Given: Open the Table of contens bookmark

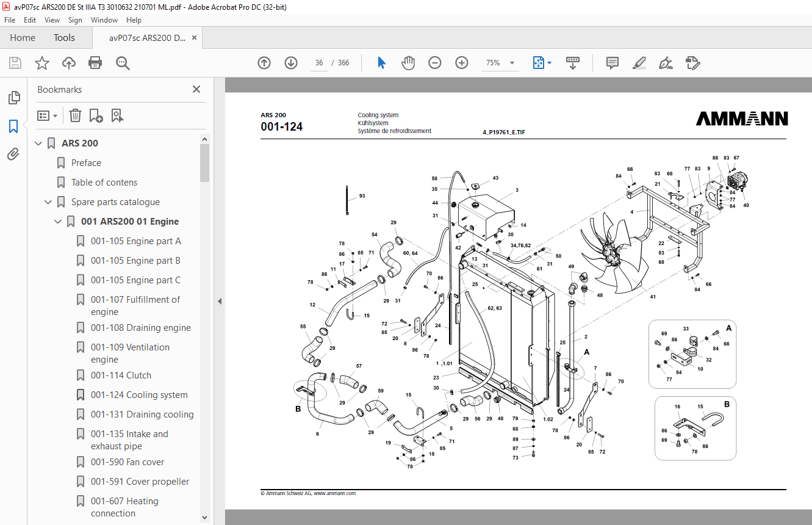Looking at the screenshot, I should point(104,183).
